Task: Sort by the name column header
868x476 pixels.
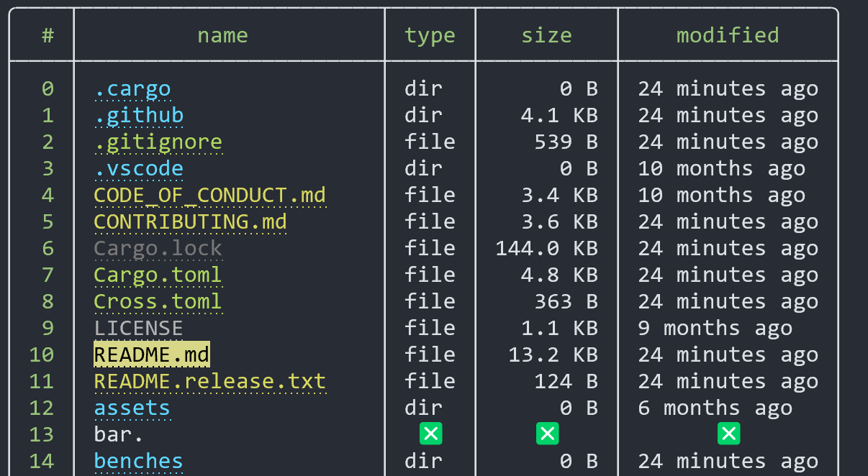Action: pos(222,35)
